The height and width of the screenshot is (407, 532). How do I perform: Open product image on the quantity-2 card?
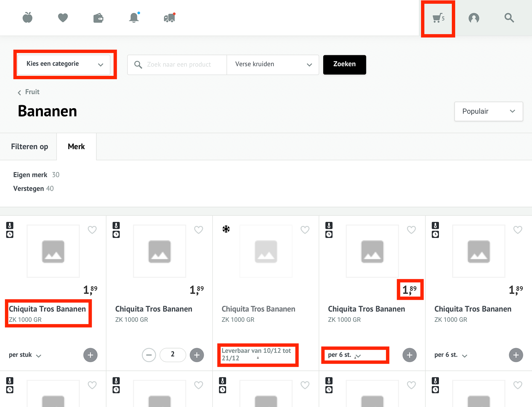(160, 251)
